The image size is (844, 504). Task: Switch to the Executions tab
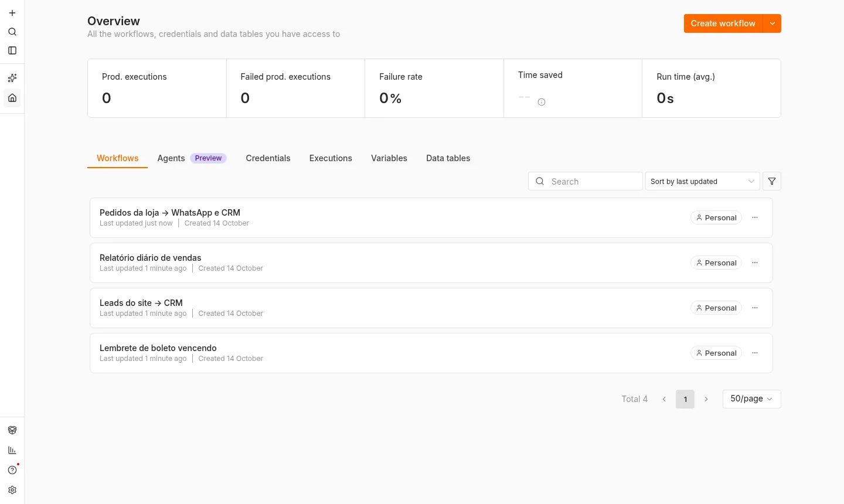click(x=331, y=158)
